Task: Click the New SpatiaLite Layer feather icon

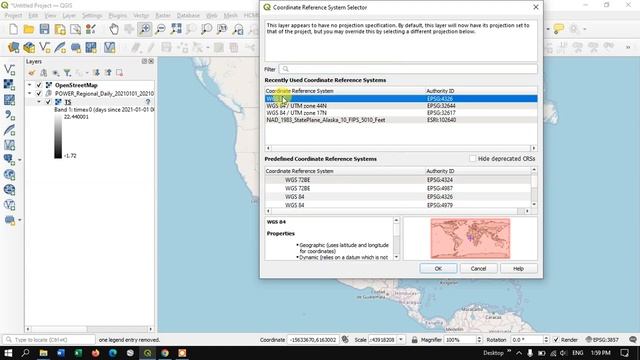Action: [60, 47]
